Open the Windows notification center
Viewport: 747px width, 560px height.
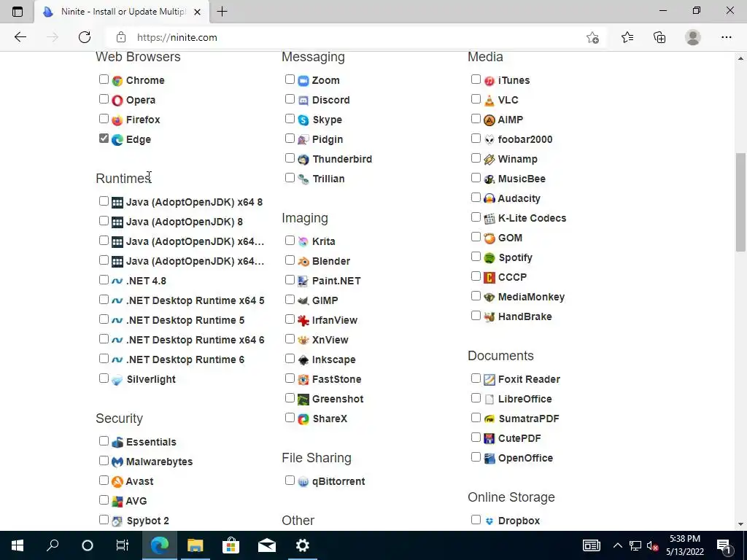(x=725, y=545)
